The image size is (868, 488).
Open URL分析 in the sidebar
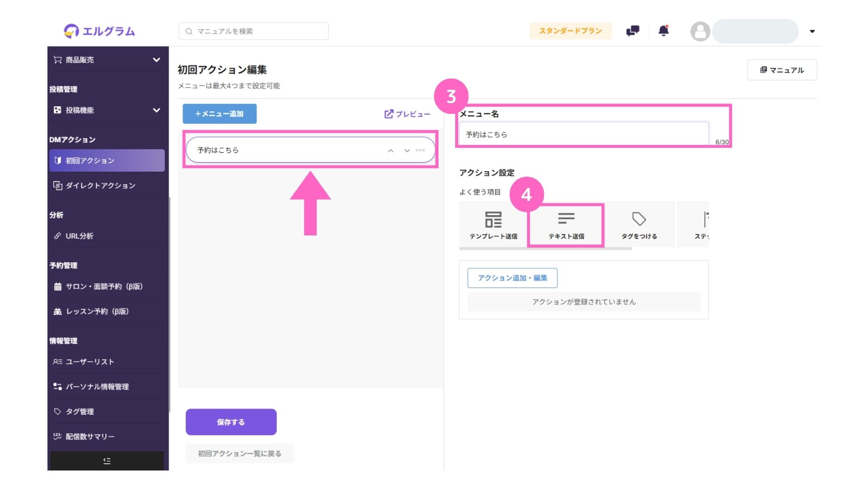pos(107,236)
